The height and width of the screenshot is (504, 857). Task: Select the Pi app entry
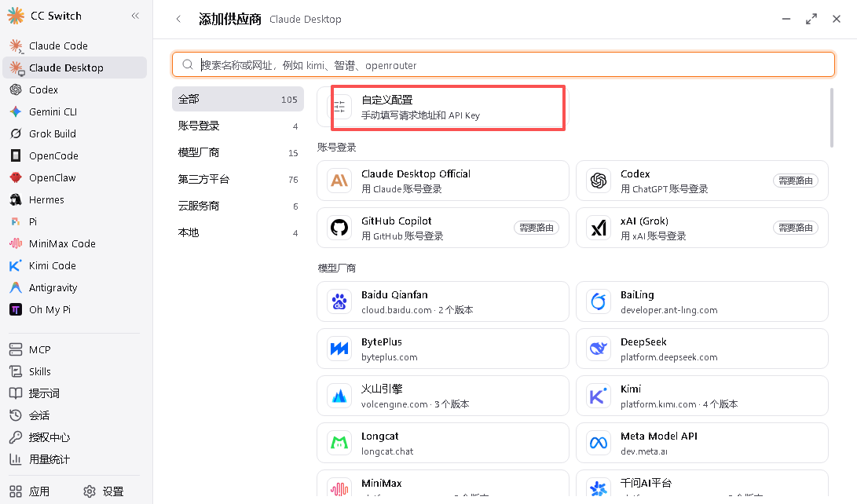(x=75, y=221)
